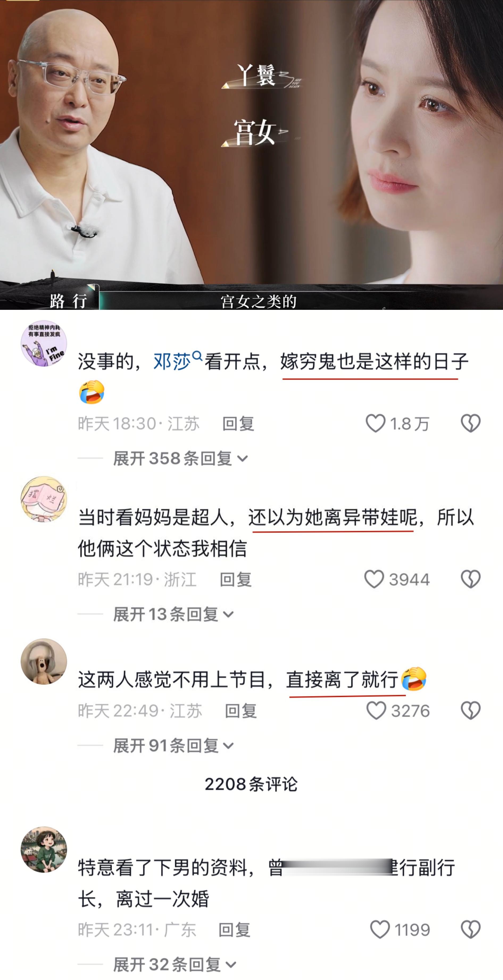Expand 91 replies under third comment

(173, 745)
